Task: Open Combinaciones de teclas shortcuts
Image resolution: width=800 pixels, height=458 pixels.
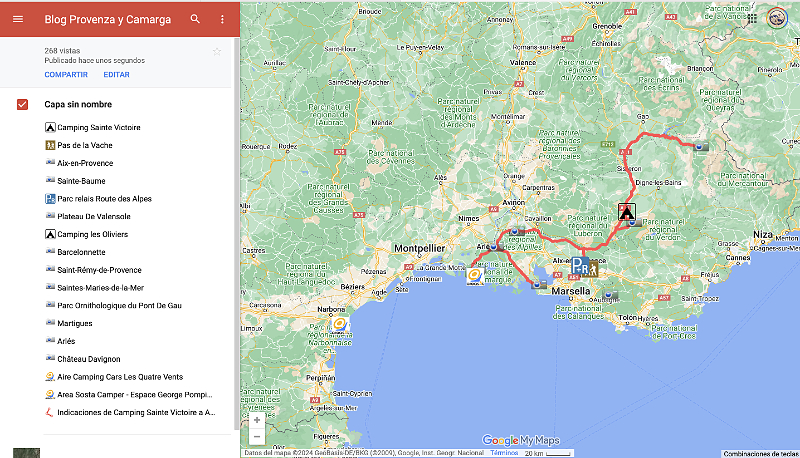Action: click(x=761, y=453)
